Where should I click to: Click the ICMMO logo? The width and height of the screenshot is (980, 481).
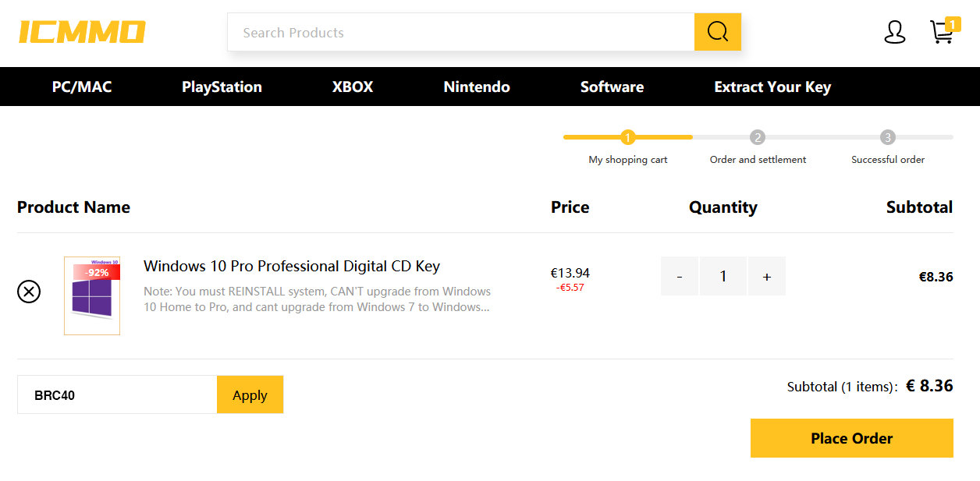pos(82,32)
